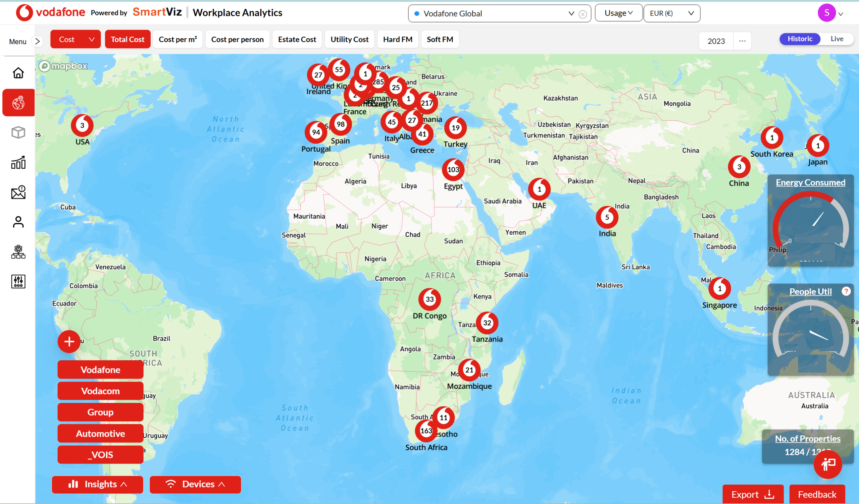The image size is (859, 504).
Task: Expand the Devices panel
Action: (x=195, y=484)
